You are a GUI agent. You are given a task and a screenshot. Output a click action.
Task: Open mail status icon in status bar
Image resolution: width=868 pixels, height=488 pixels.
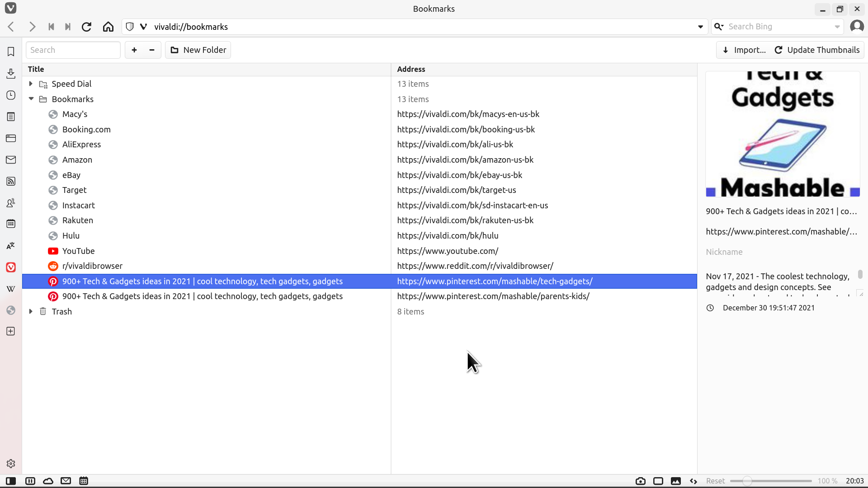66,481
